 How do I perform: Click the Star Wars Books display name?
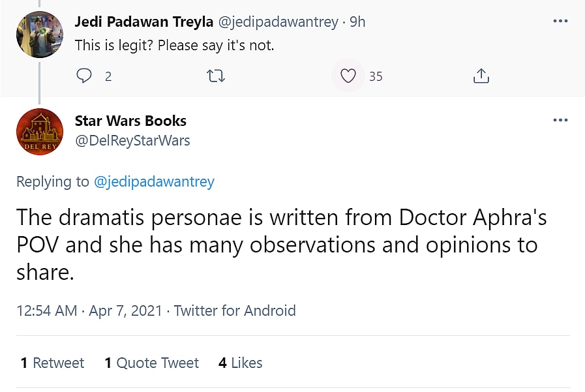(x=130, y=121)
